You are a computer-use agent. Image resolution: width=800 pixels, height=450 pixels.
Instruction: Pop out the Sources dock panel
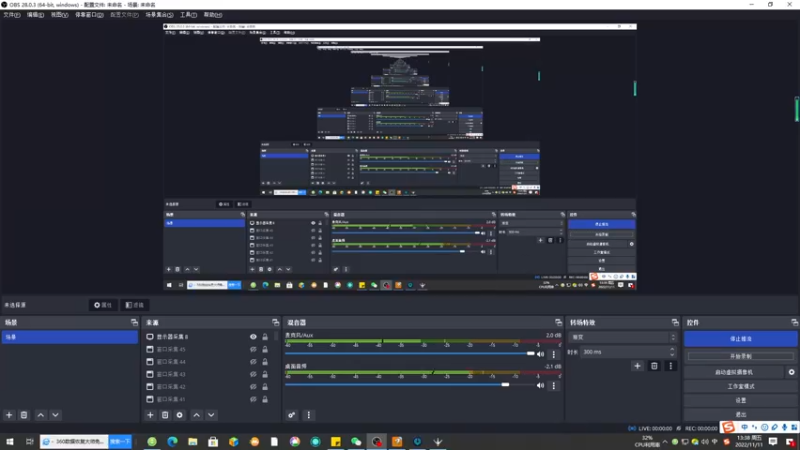click(x=276, y=322)
